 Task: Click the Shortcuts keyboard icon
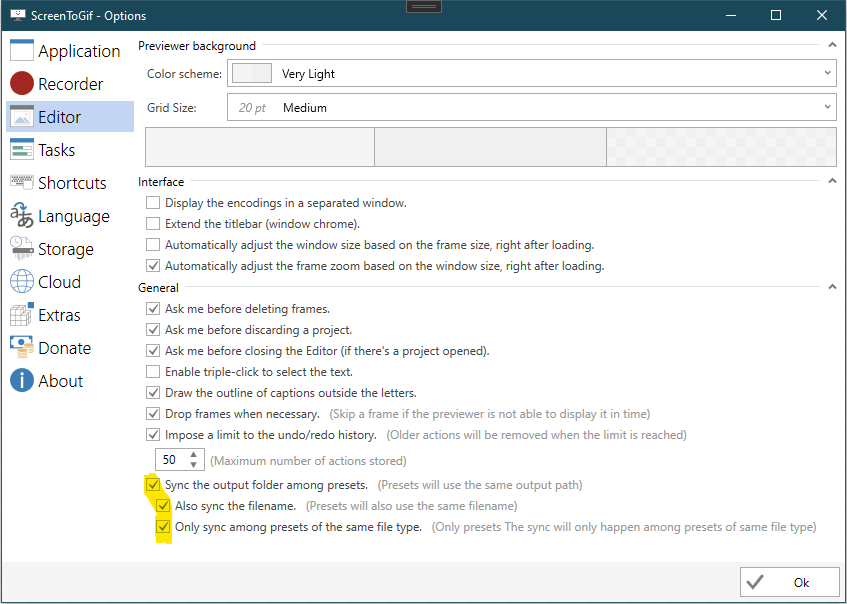22,182
